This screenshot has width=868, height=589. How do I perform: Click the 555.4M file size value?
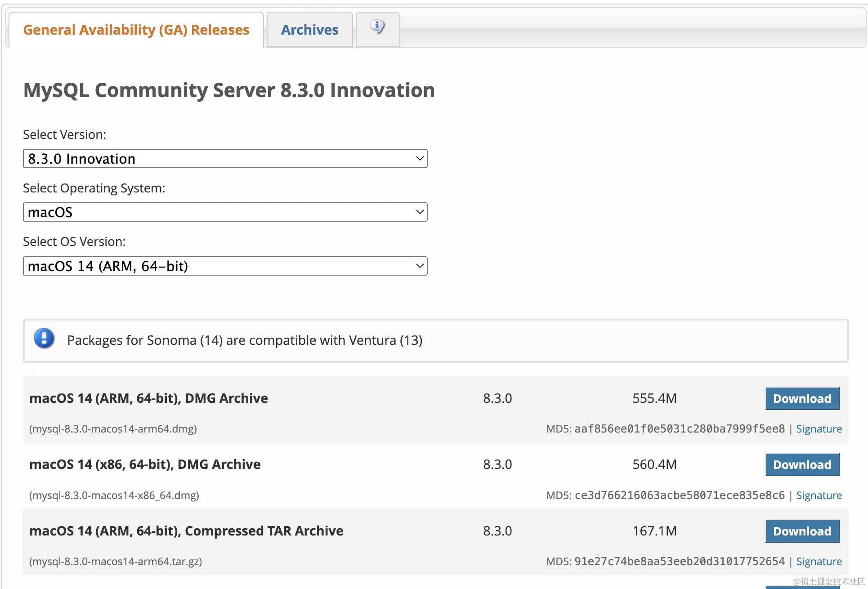tap(654, 398)
